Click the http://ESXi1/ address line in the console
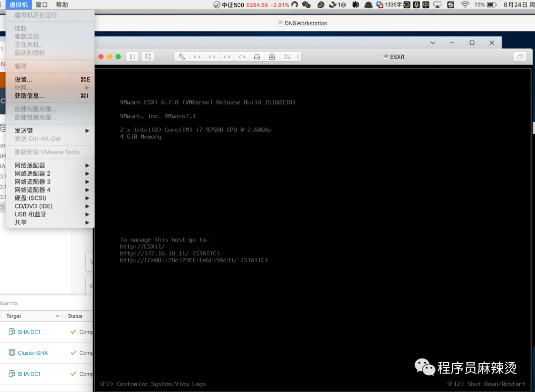 tap(142, 246)
